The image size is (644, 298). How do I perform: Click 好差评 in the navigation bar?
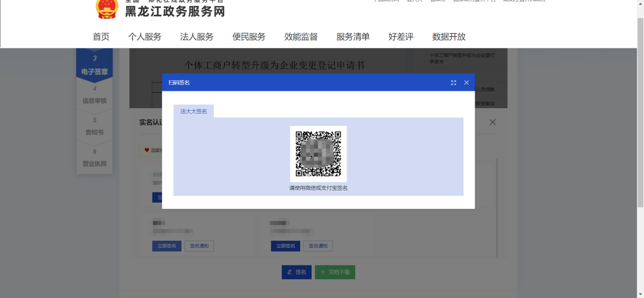pyautogui.click(x=401, y=37)
